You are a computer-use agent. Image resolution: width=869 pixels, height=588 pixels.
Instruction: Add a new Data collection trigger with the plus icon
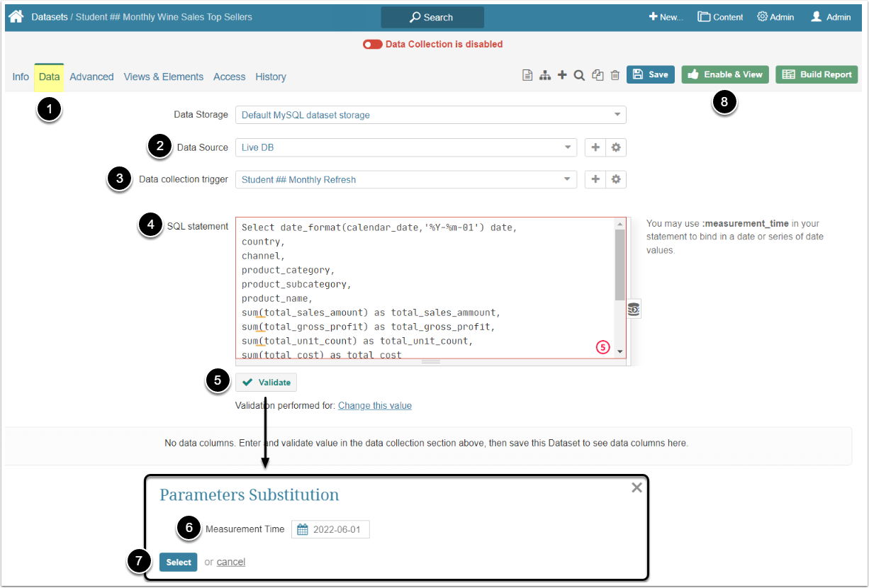(595, 179)
